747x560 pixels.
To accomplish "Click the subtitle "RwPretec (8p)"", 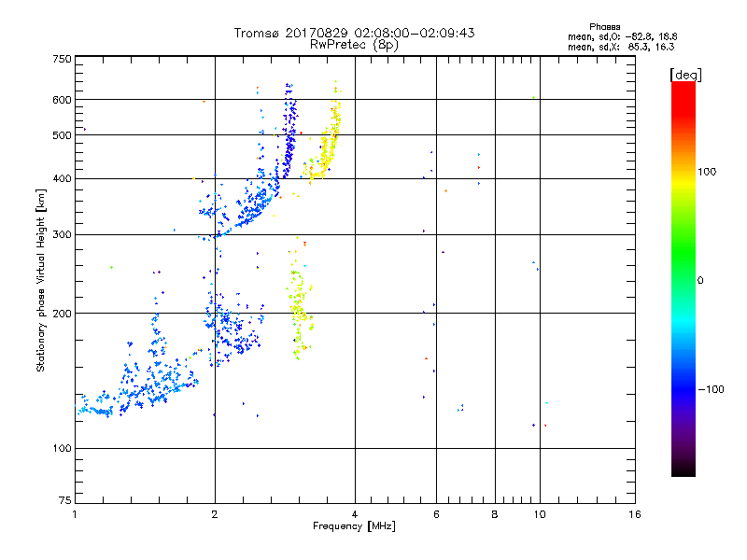I will coord(354,45).
